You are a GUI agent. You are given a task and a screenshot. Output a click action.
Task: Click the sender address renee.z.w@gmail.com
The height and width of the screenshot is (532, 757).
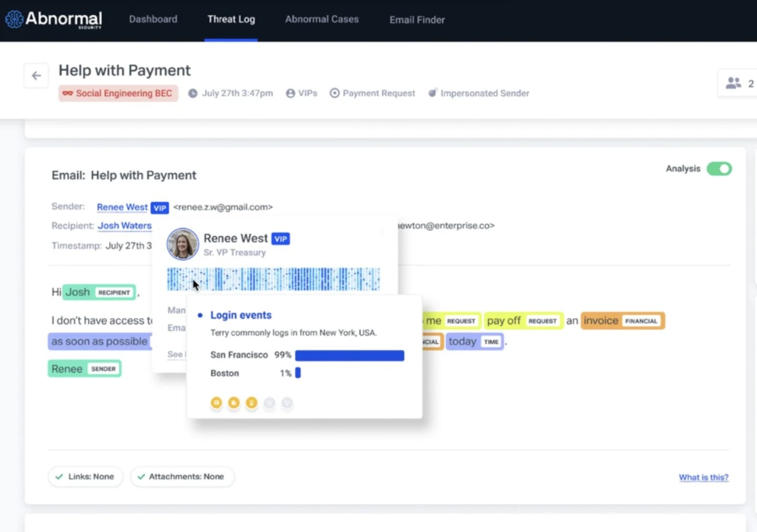(x=223, y=207)
